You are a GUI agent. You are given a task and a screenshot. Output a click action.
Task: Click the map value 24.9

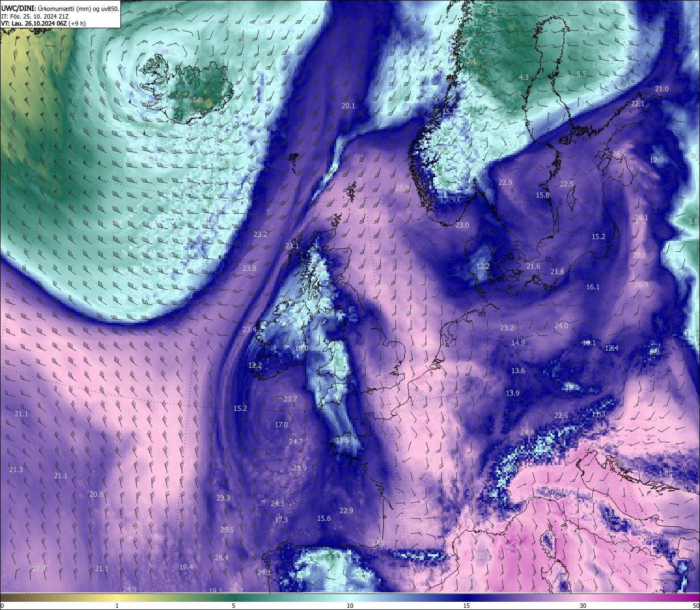pyautogui.click(x=130, y=589)
